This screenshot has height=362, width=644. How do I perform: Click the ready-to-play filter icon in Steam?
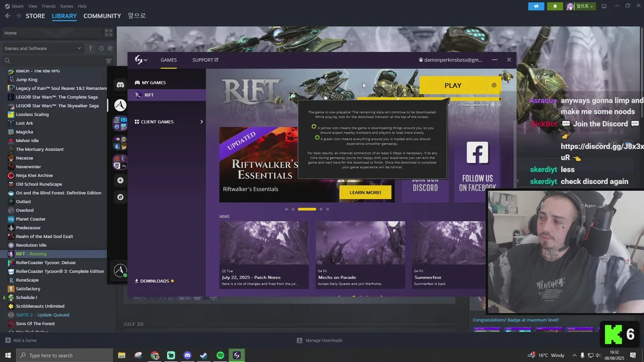110,48
